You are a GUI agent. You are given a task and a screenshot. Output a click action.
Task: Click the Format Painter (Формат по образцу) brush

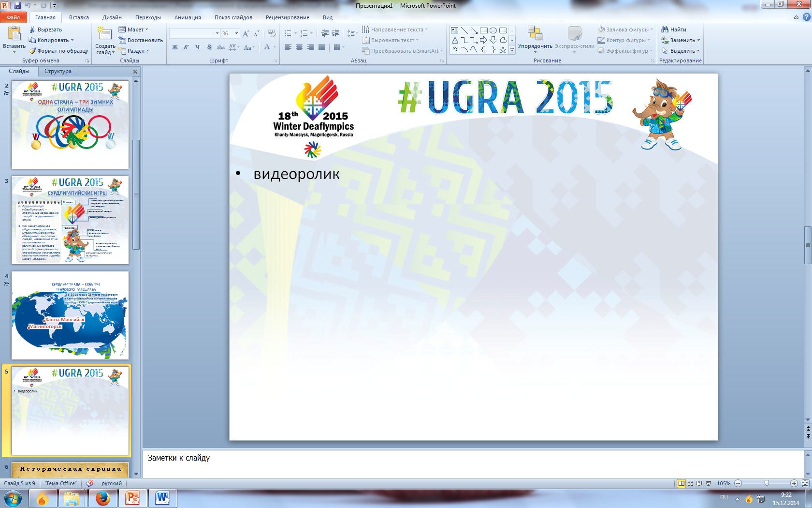click(58, 51)
